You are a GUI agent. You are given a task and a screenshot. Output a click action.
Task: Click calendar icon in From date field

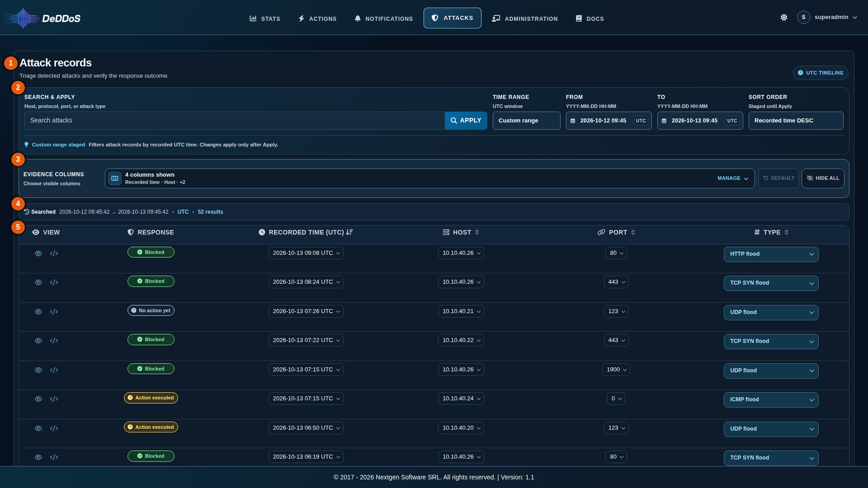coord(573,121)
